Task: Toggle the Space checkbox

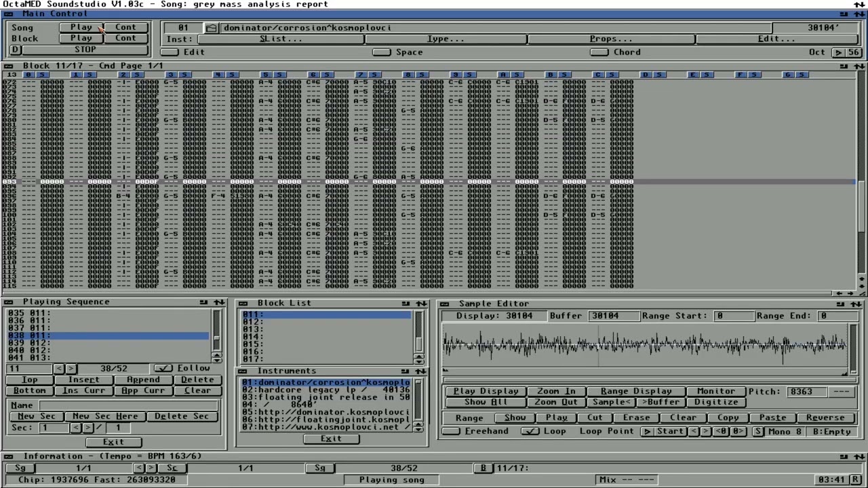Action: (382, 52)
